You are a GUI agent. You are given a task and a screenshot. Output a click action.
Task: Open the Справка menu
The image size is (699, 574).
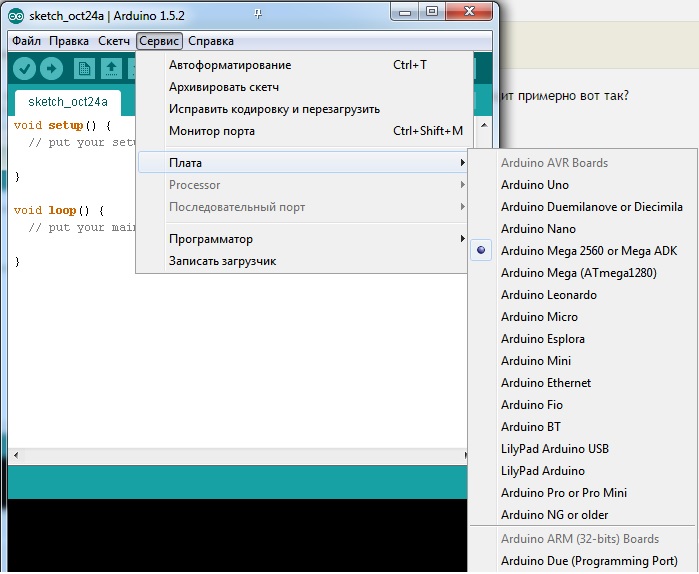pos(211,41)
